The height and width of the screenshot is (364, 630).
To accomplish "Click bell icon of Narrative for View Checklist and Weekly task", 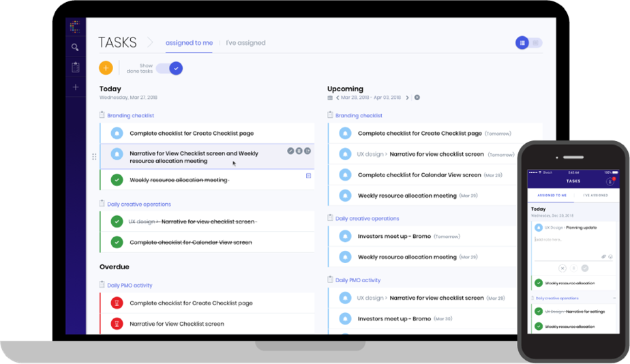I will (x=117, y=154).
